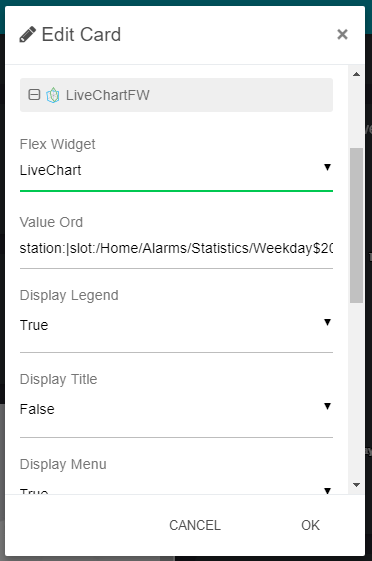372x561 pixels.
Task: Click the CANCEL button
Action: pos(195,525)
